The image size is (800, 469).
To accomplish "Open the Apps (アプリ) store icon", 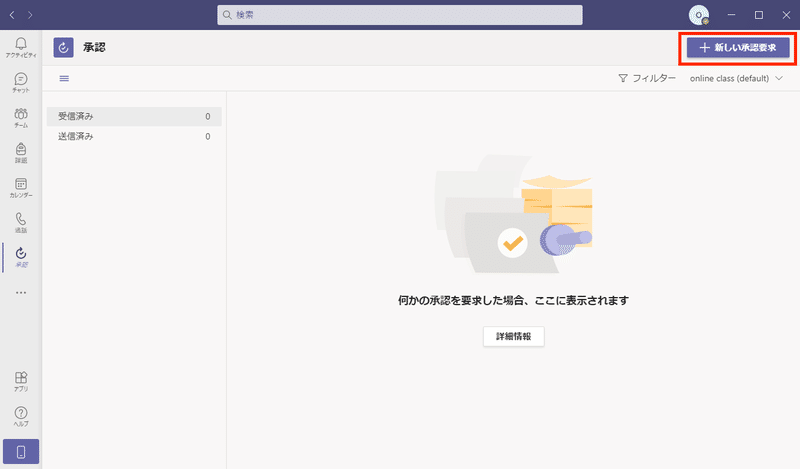I will tap(21, 381).
